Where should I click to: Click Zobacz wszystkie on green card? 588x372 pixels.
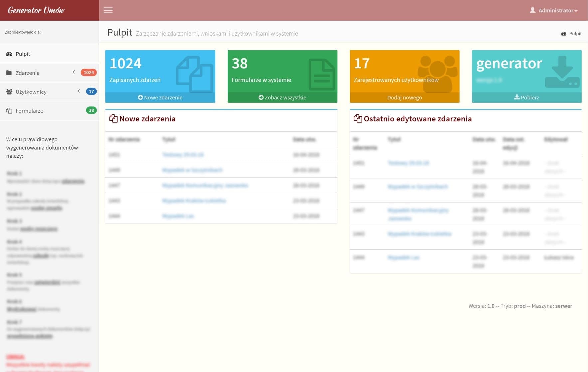click(282, 97)
